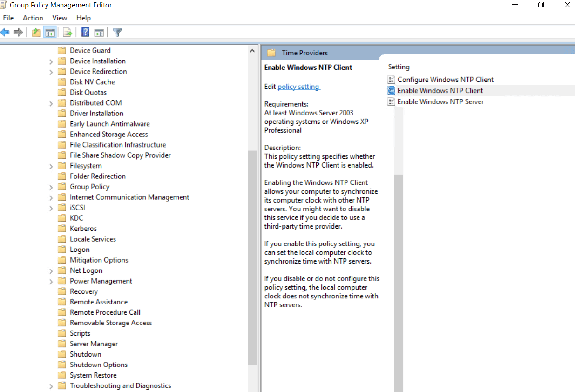This screenshot has width=575, height=392.
Task: Click the blue Back arrow toolbar icon
Action: (5, 32)
